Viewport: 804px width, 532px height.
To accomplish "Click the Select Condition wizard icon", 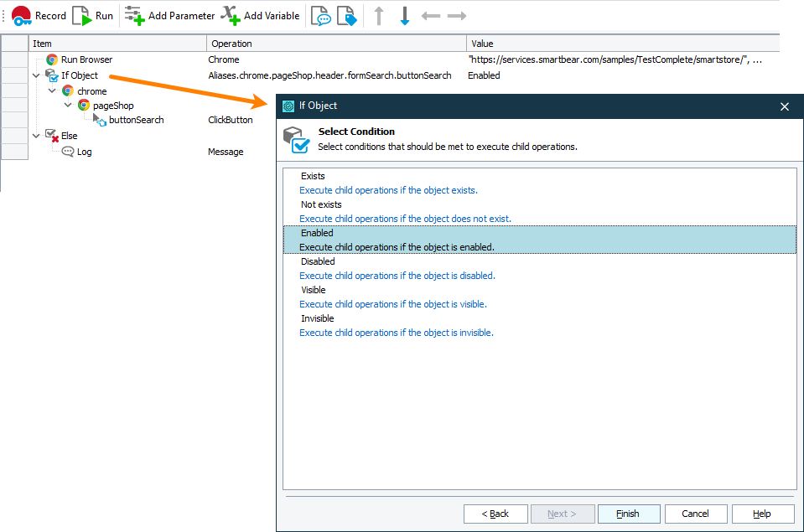I will click(x=297, y=140).
